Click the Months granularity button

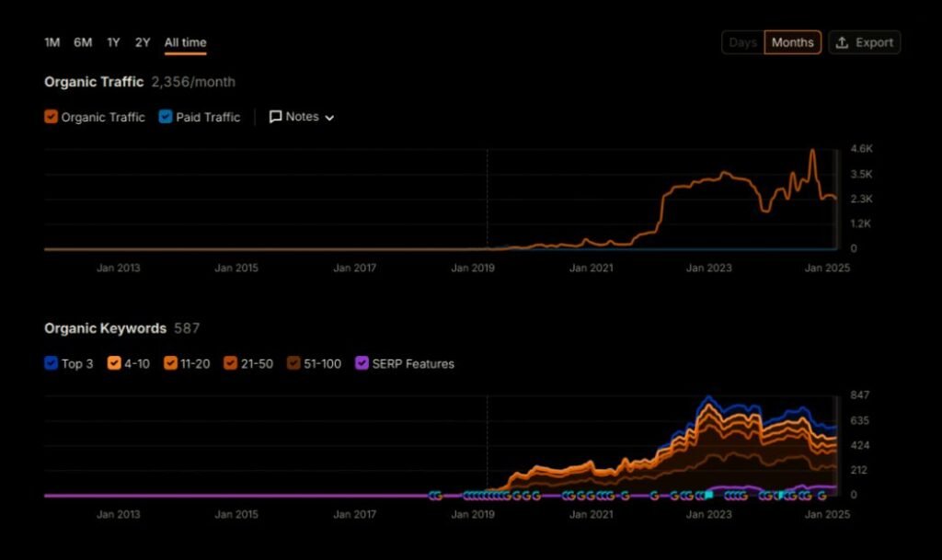click(792, 42)
